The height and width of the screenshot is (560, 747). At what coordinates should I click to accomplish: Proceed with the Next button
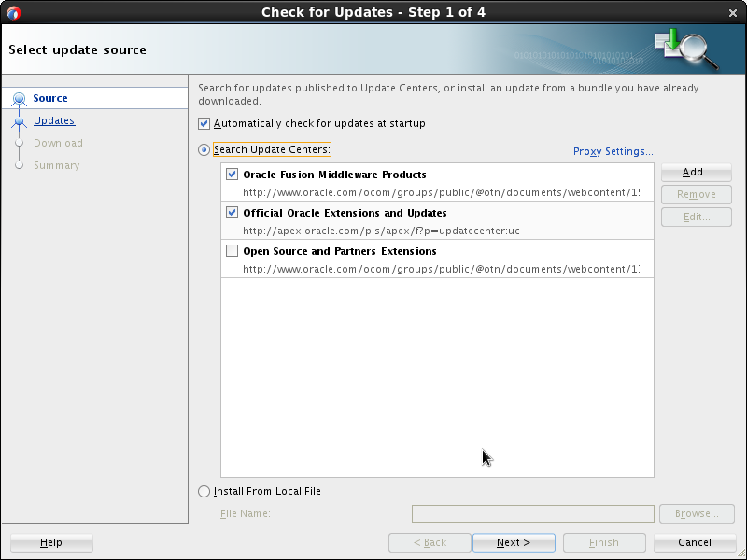coord(514,542)
